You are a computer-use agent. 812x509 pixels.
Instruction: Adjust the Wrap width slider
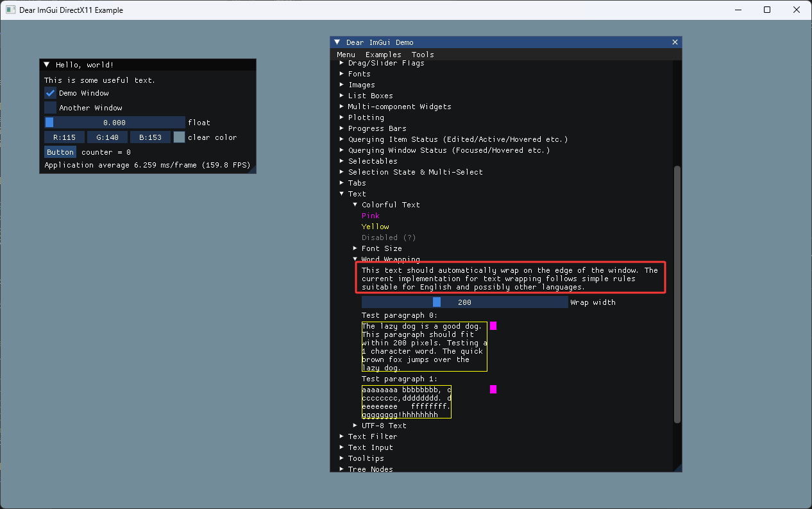pos(464,302)
